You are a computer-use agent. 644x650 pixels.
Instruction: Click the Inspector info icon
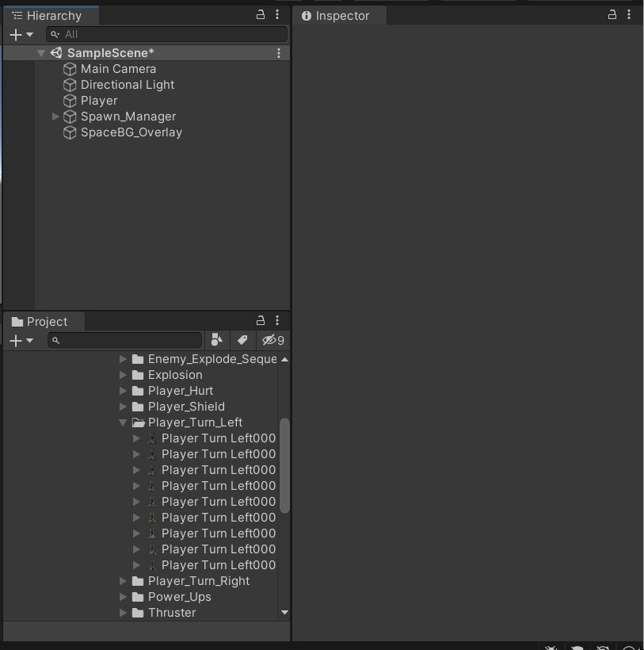click(307, 16)
